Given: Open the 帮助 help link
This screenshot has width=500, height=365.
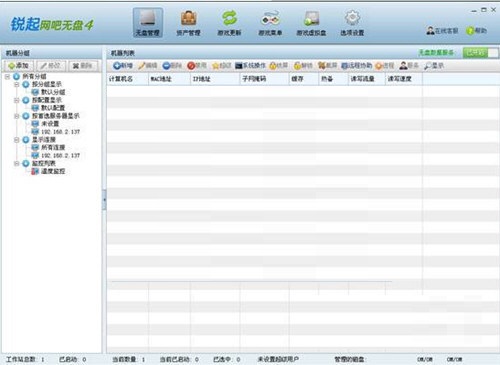Looking at the screenshot, I should 477,31.
